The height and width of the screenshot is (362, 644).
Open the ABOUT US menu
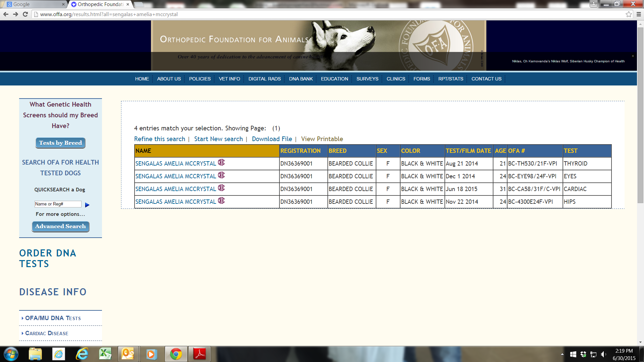point(169,79)
